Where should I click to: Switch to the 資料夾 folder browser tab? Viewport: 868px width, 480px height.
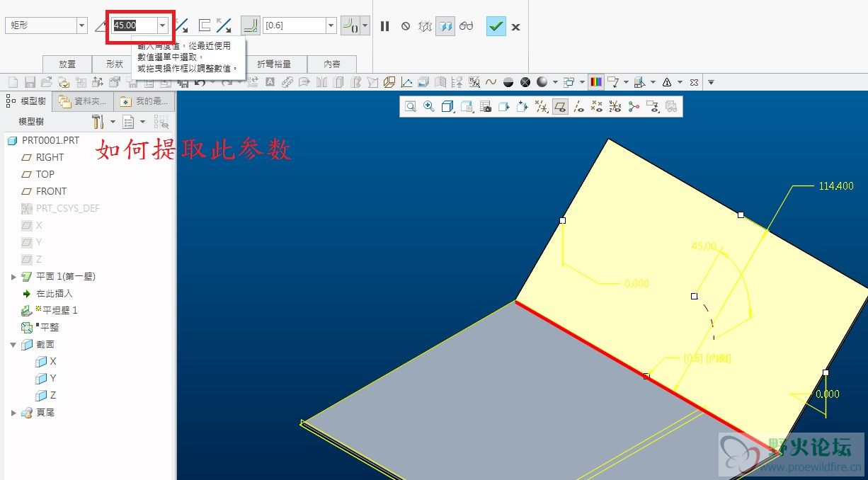coord(84,101)
